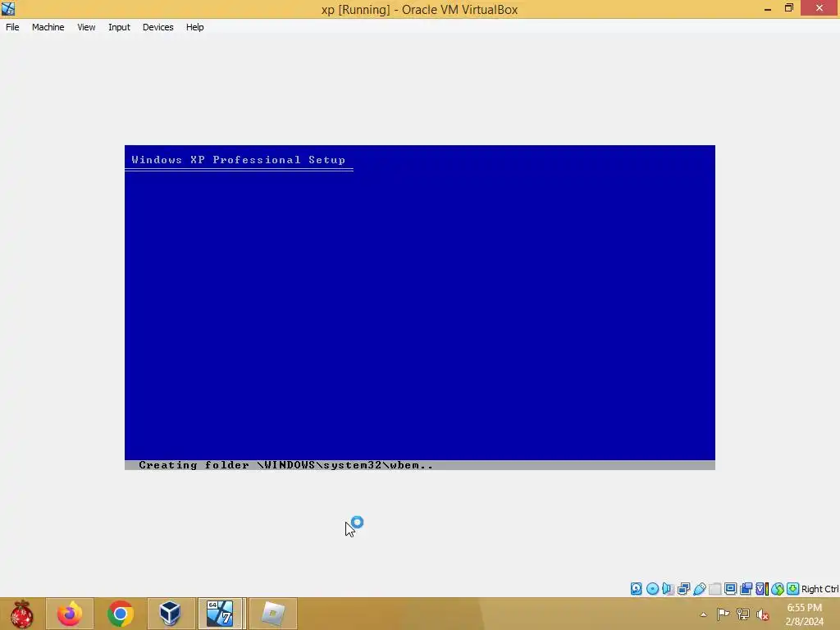Viewport: 840px width, 630px height.
Task: Open the Action Center flag icon
Action: 723,614
